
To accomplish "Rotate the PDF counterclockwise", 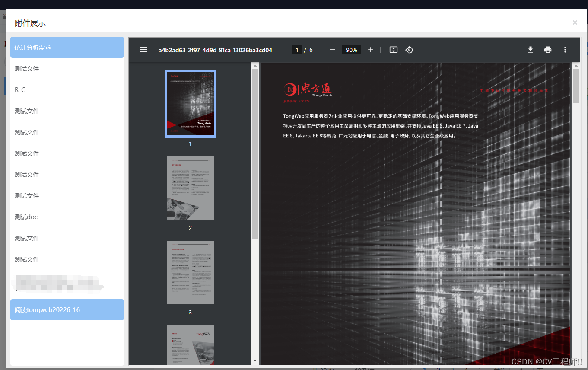I will pos(409,50).
